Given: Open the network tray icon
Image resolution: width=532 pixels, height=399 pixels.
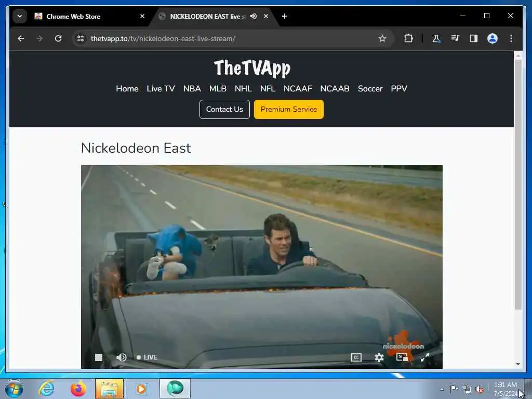Looking at the screenshot, I should pos(467,389).
